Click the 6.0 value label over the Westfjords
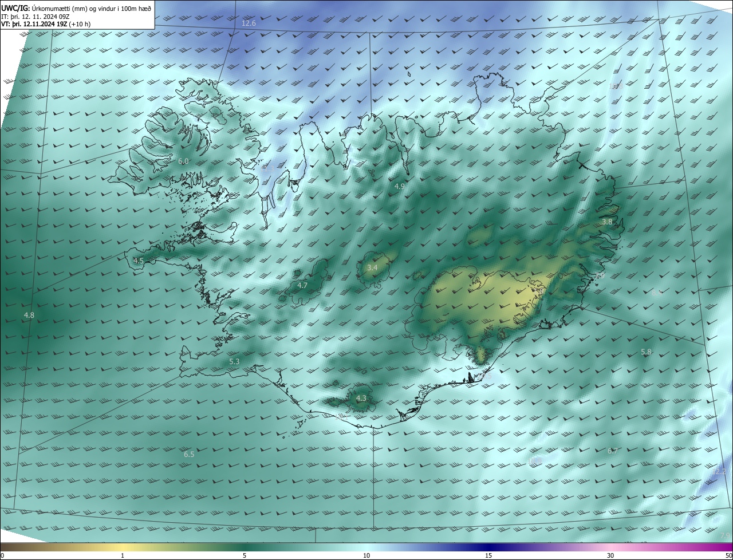This screenshot has width=733, height=560. pos(183,161)
